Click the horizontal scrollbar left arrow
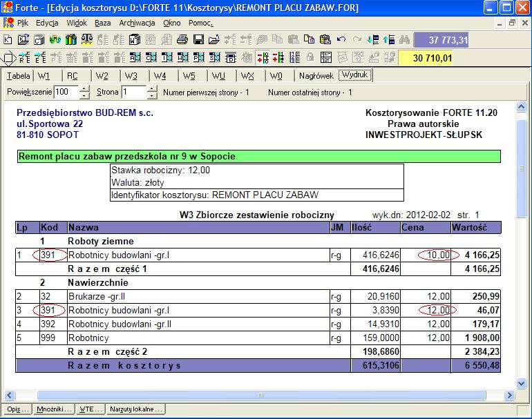The height and width of the screenshot is (419, 532). coord(10,395)
